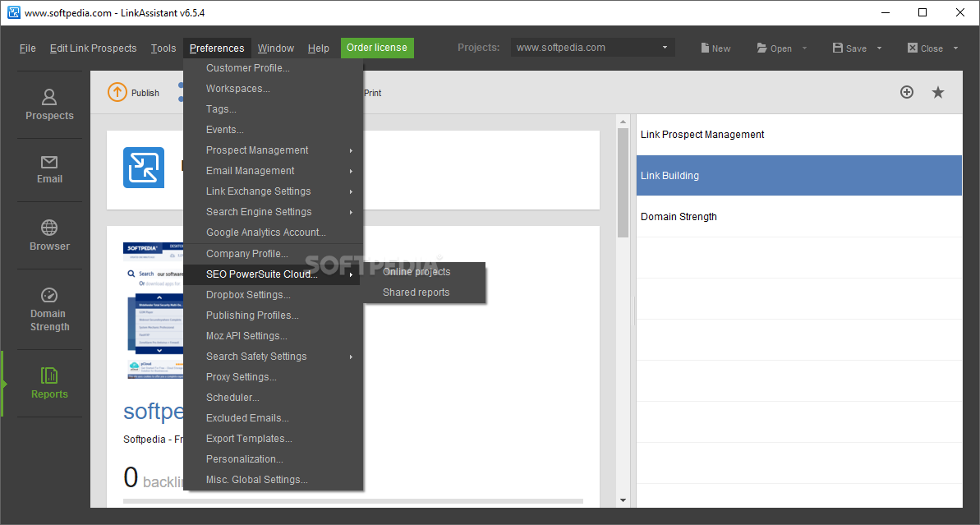The height and width of the screenshot is (525, 980).
Task: Open the Edit Link Prospects menu
Action: pyautogui.click(x=93, y=48)
